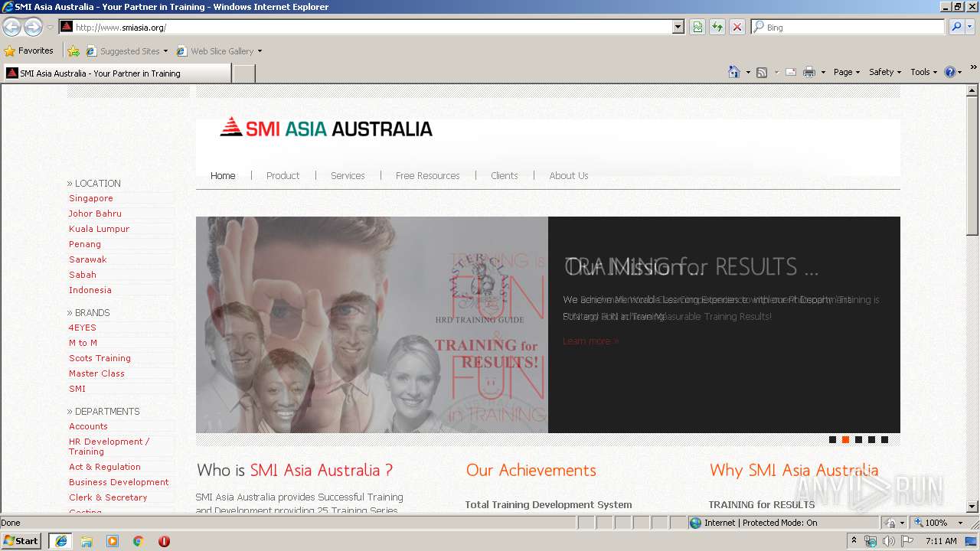
Task: Click the Business Development department link
Action: [x=119, y=482]
